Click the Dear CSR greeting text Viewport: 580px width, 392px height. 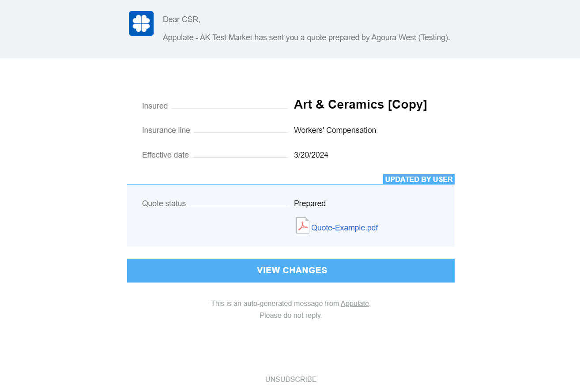(x=181, y=19)
